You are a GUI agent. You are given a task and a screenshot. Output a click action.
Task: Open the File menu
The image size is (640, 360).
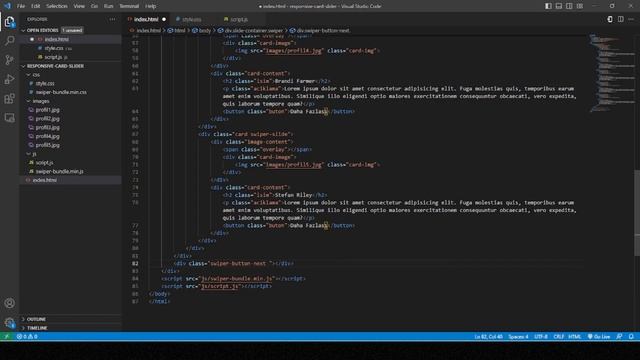(x=21, y=6)
